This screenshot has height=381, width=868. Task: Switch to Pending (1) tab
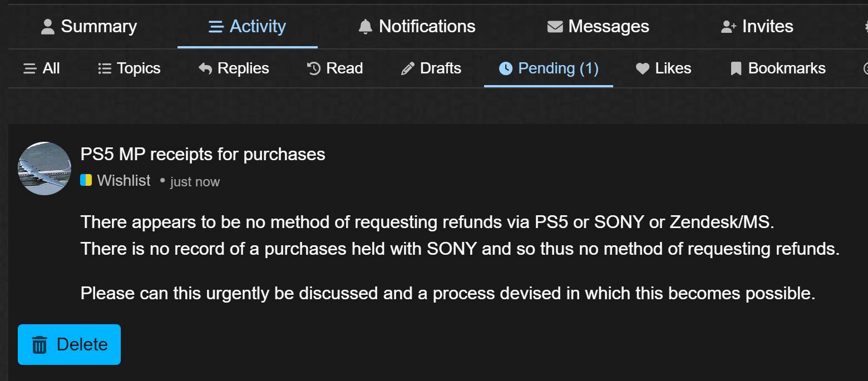549,68
